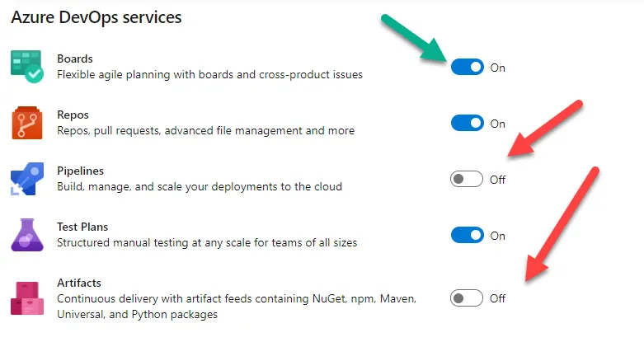644x342 pixels.
Task: Click the Boards service title
Action: [74, 59]
